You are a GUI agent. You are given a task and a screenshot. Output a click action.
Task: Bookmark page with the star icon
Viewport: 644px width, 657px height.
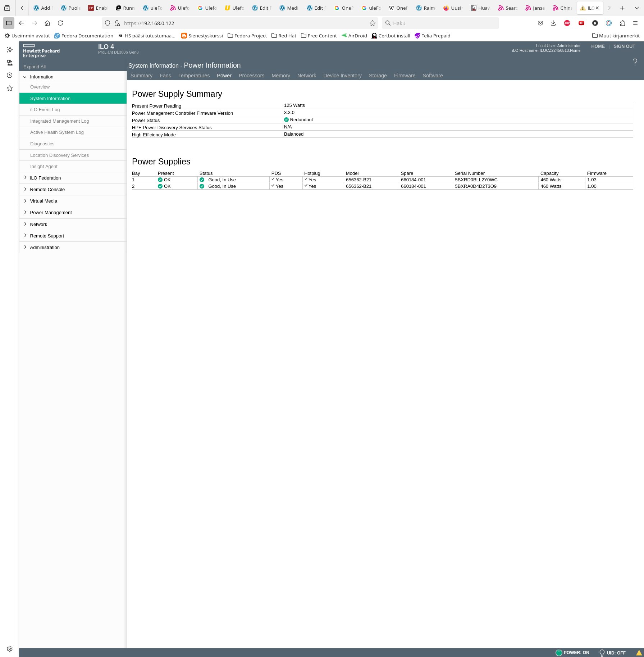click(372, 23)
